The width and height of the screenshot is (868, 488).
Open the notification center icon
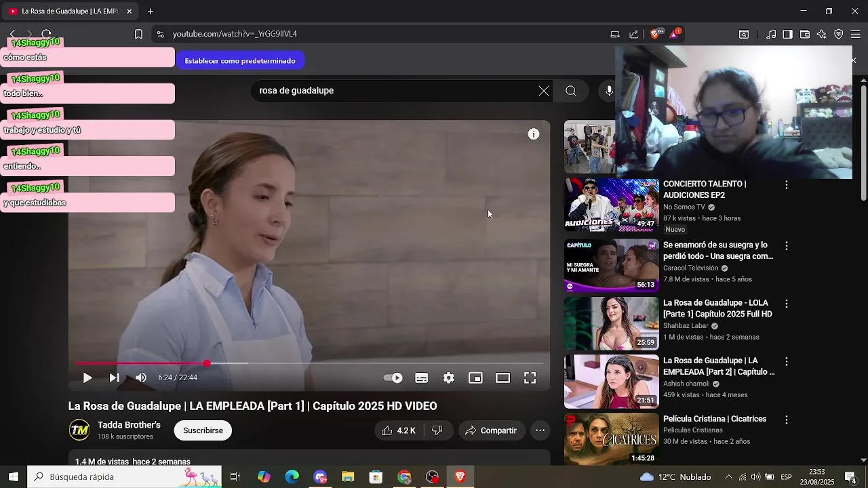click(x=850, y=477)
